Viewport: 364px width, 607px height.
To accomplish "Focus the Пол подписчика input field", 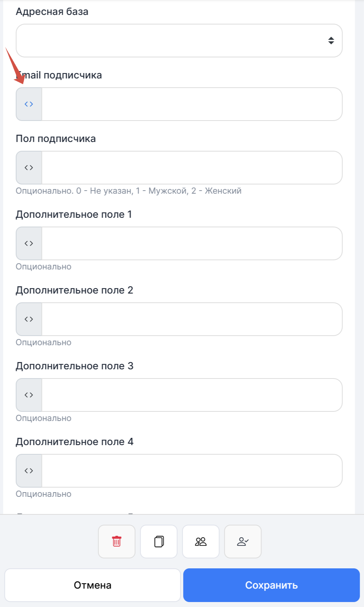I will (191, 168).
